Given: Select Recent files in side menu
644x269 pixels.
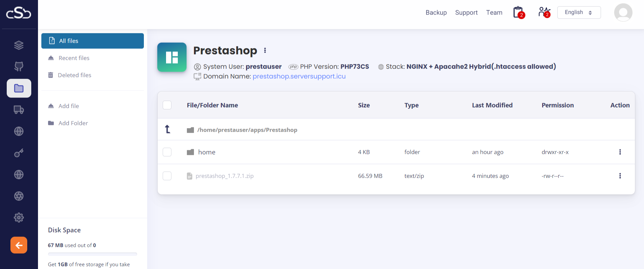Looking at the screenshot, I should pos(74,58).
